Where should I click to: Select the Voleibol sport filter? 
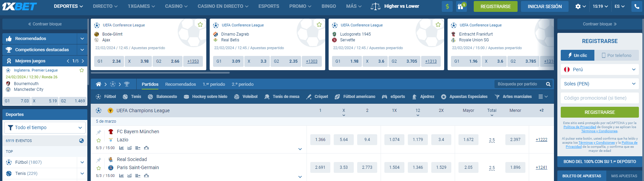point(246,97)
